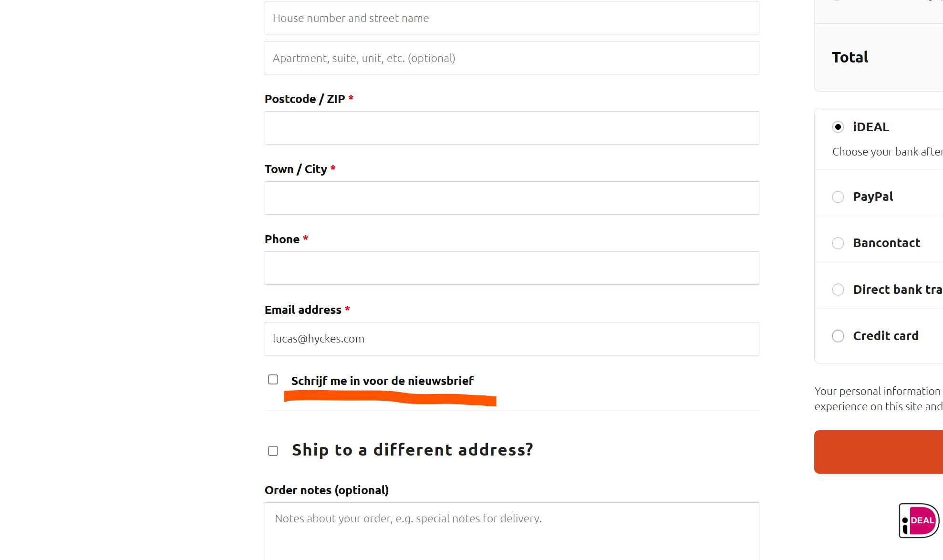
Task: Pick Direct bank transfer radio button
Action: click(x=838, y=290)
